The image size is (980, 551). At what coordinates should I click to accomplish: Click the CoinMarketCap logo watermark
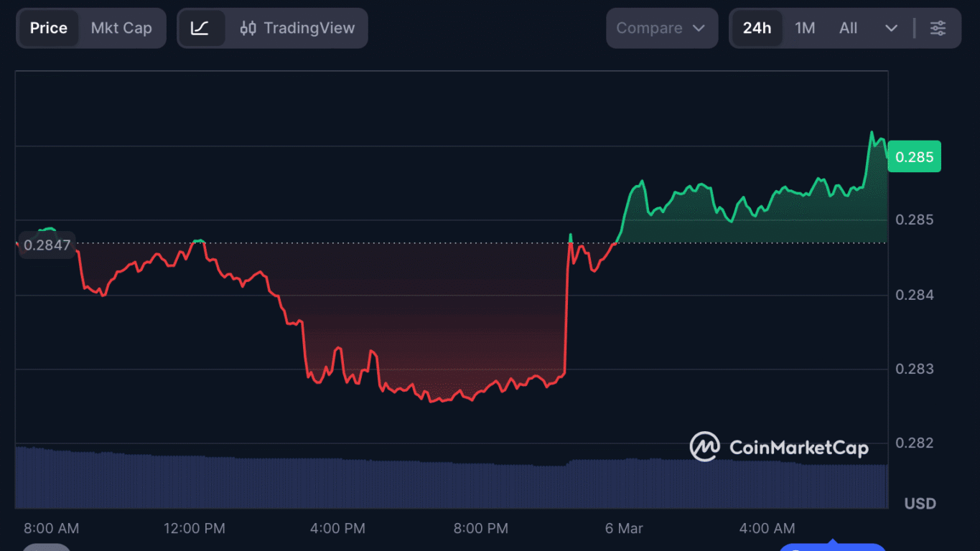(x=779, y=448)
